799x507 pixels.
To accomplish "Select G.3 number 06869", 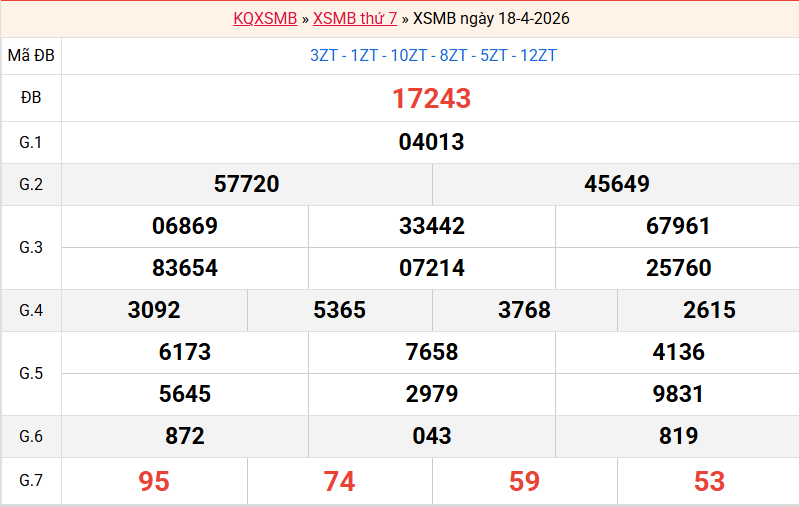I will 185,226.
